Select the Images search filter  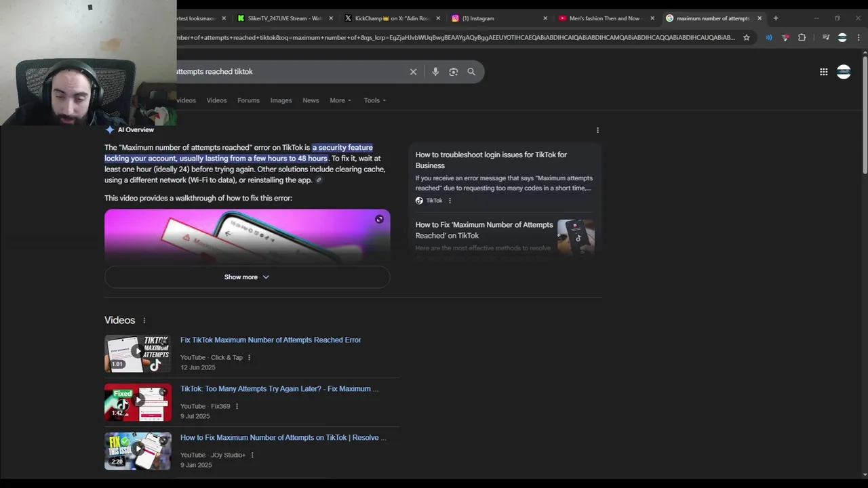pyautogui.click(x=281, y=100)
